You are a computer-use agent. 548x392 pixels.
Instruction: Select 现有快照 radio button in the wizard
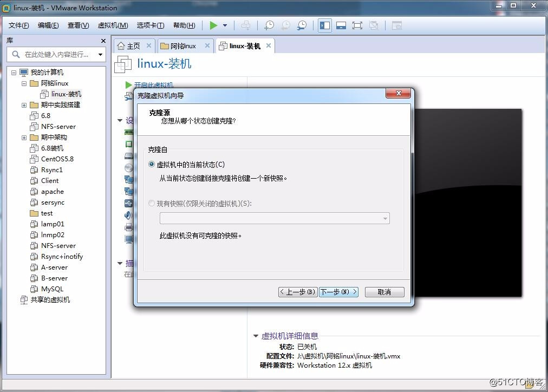[x=151, y=204]
